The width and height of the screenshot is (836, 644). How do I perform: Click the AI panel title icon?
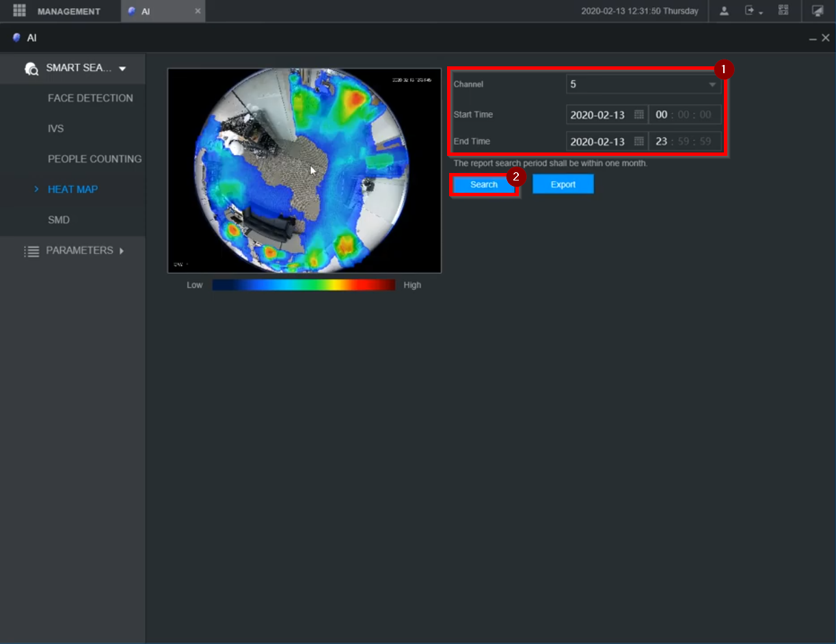click(17, 38)
